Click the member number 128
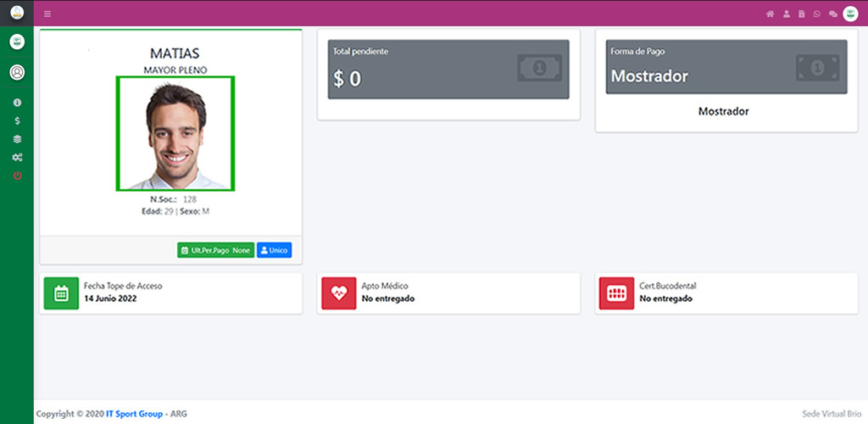Screen dimensions: 868x424 point(190,199)
